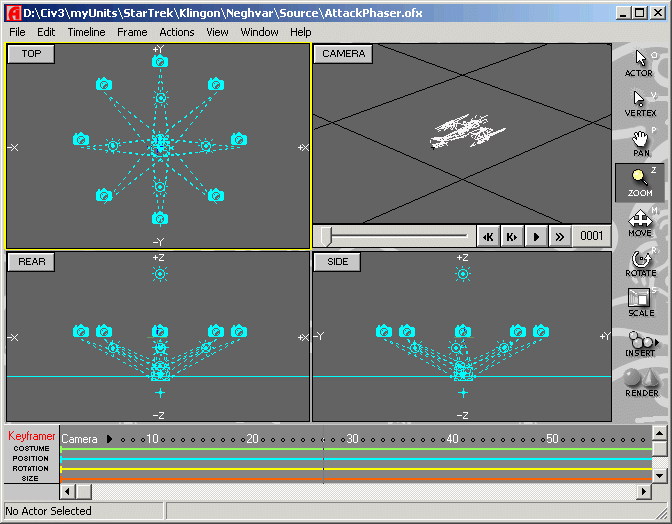Open the View menu
This screenshot has width=672, height=524.
217,32
